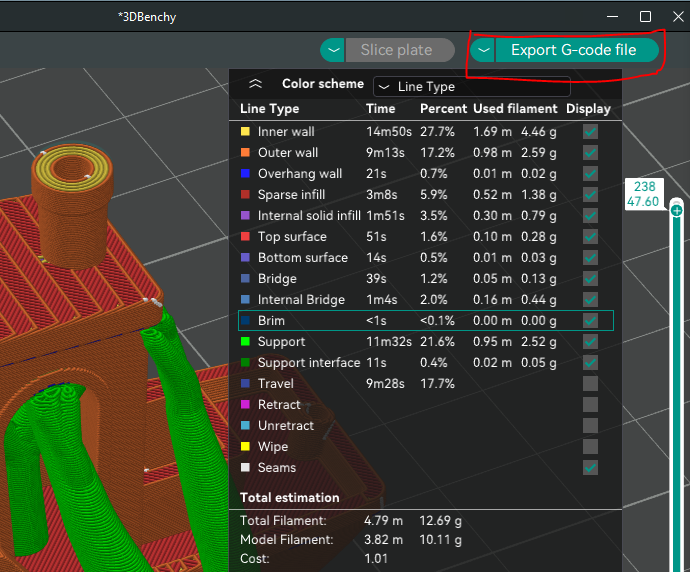Image resolution: width=690 pixels, height=572 pixels.
Task: Click the Model Filament 10.11 g value
Action: 440,540
